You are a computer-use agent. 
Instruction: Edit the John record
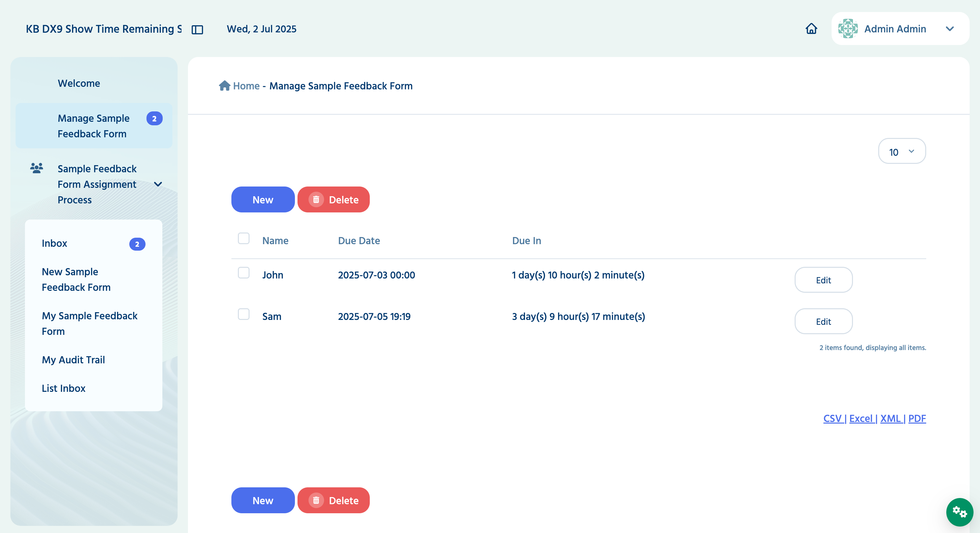(823, 280)
